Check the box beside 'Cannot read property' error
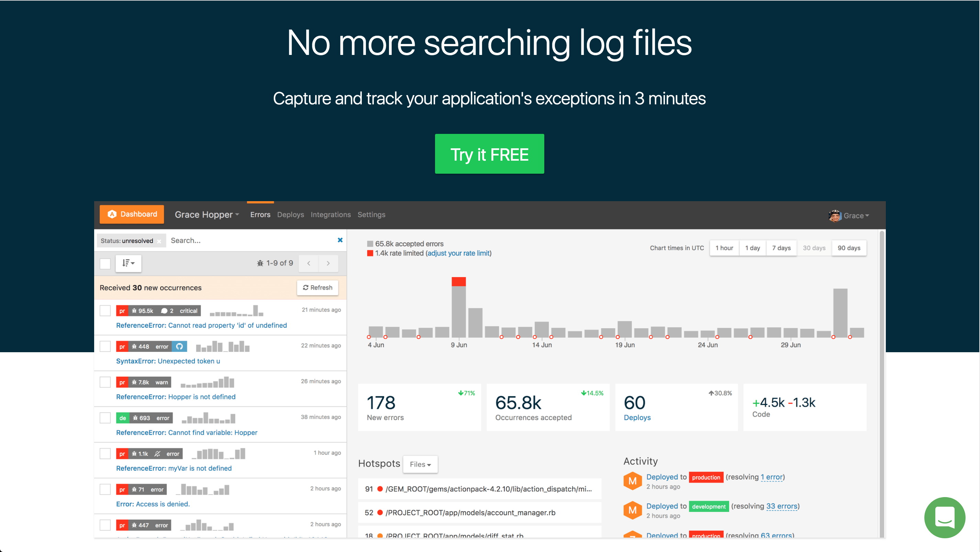 click(105, 311)
